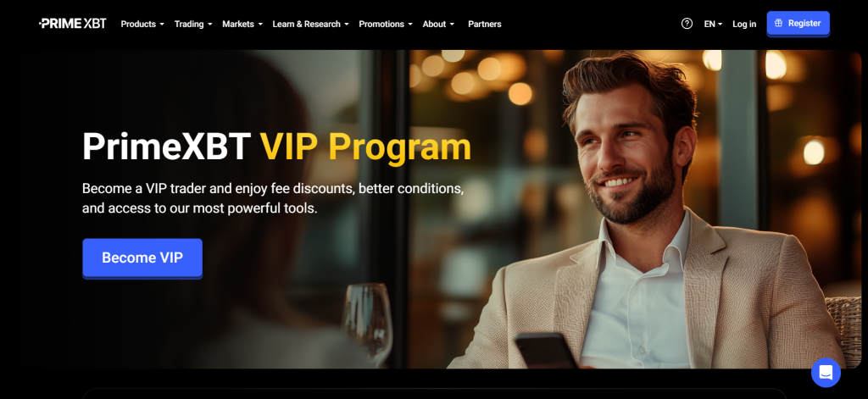This screenshot has height=399, width=868.
Task: Open the EN language selector
Action: [713, 25]
